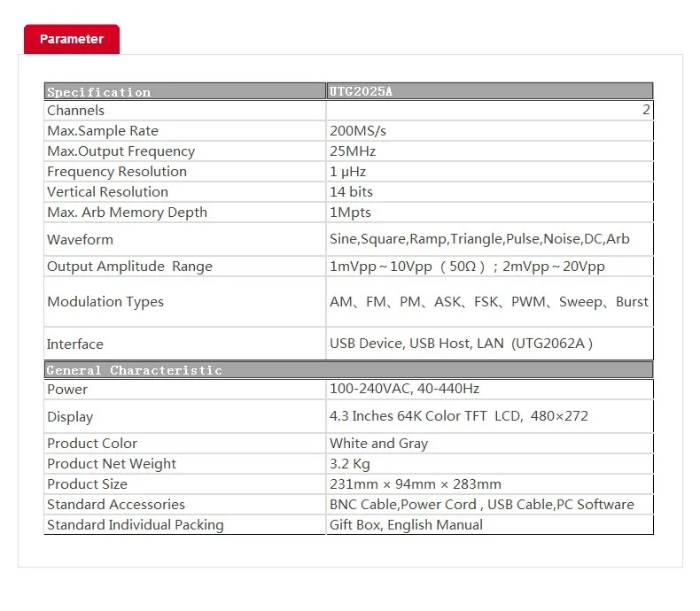The width and height of the screenshot is (700, 611).
Task: Select the Waveform row label
Action: click(x=80, y=239)
